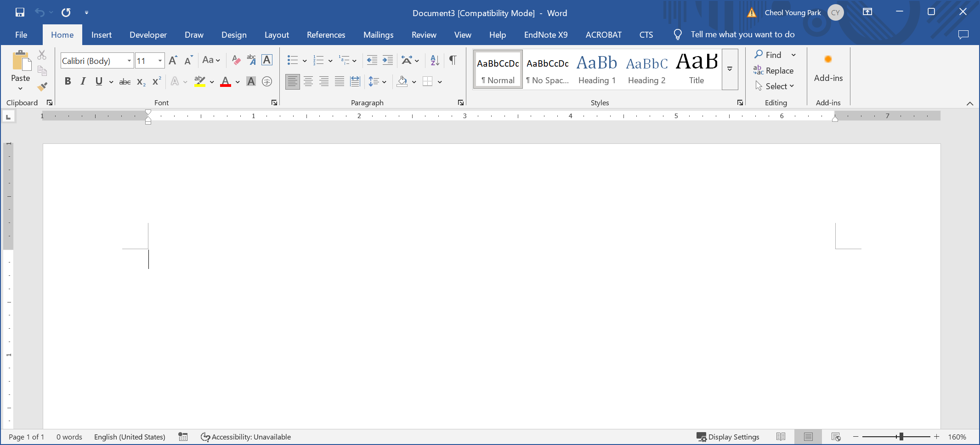
Task: Expand the Styles gallery More arrow
Action: pos(730,69)
